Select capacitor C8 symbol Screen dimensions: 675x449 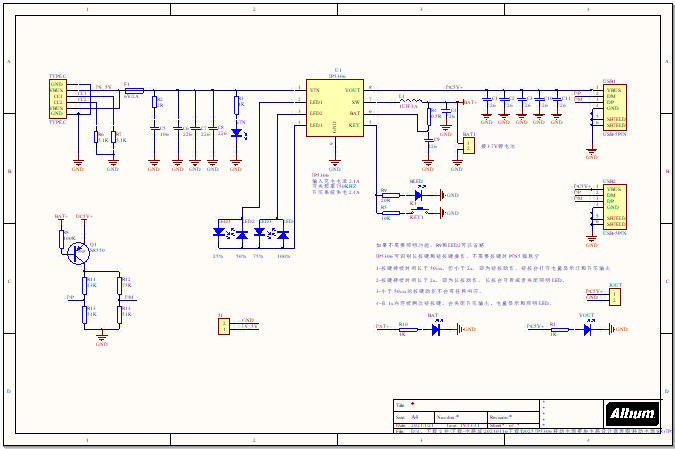[x=213, y=128]
